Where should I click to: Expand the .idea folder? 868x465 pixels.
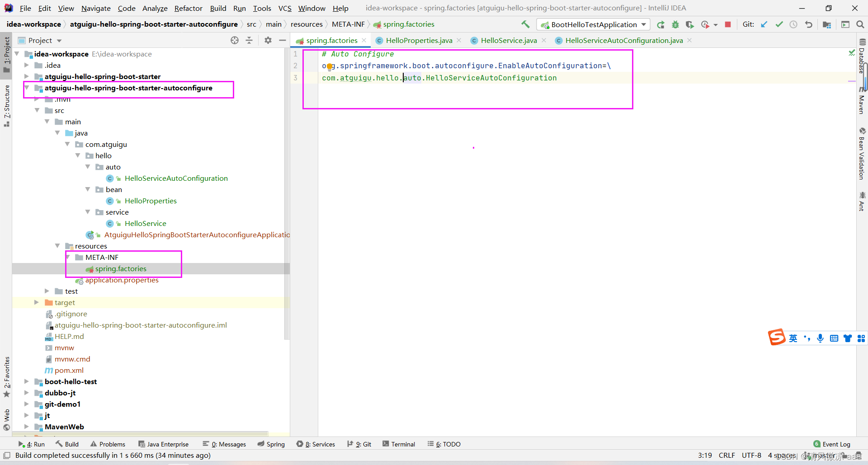pyautogui.click(x=26, y=65)
